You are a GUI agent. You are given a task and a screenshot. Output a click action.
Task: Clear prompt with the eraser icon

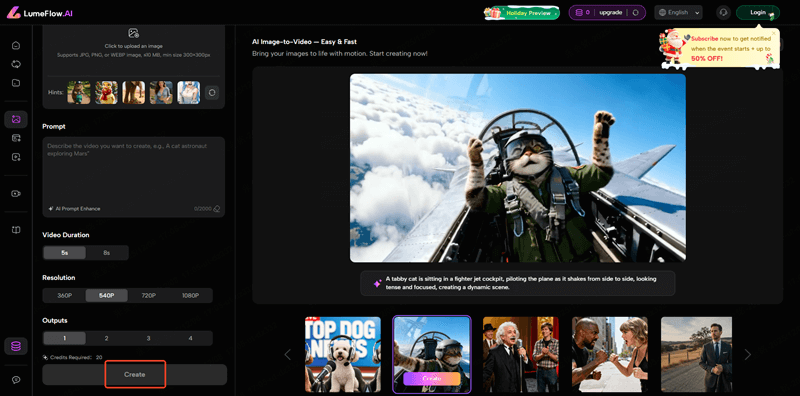coord(217,209)
